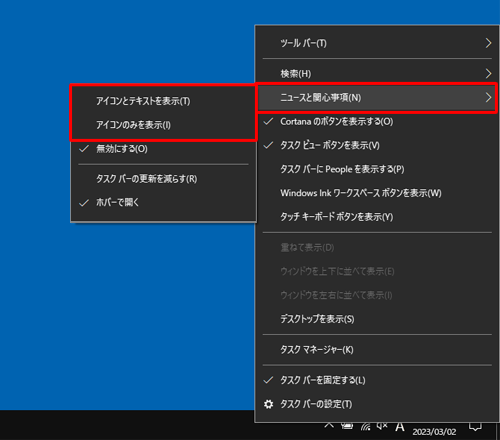The width and height of the screenshot is (500, 440).
Task: Click the network Wi-Fi tray icon
Action: coord(366,426)
